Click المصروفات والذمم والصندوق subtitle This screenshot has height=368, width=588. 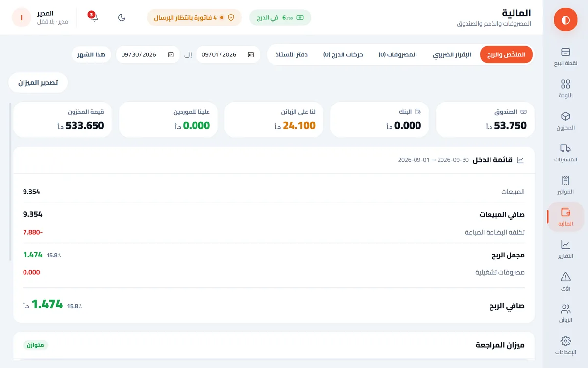coord(494,24)
